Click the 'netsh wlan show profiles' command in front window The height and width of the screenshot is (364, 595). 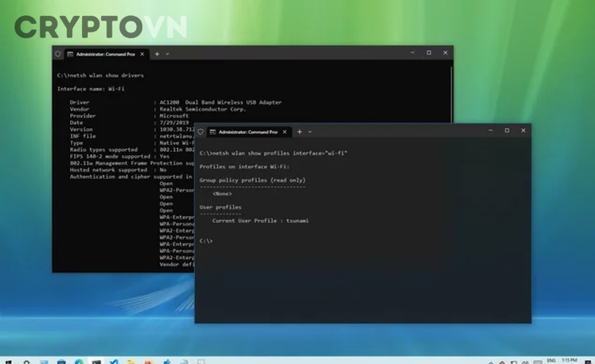[x=273, y=153]
